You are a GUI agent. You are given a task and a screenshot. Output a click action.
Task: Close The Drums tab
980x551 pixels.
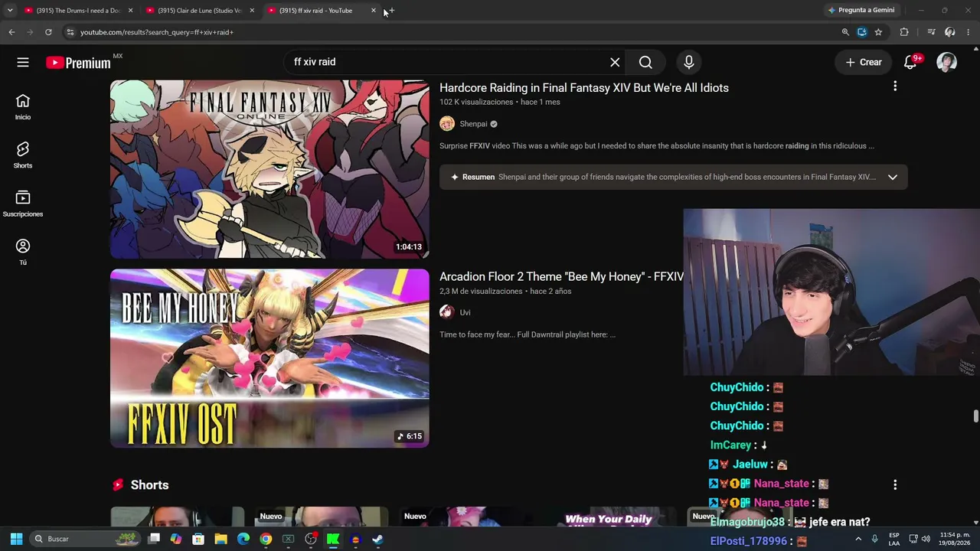click(x=130, y=11)
